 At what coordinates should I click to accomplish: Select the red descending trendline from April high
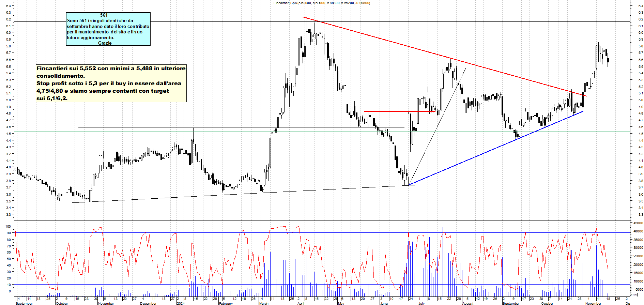tap(445, 57)
